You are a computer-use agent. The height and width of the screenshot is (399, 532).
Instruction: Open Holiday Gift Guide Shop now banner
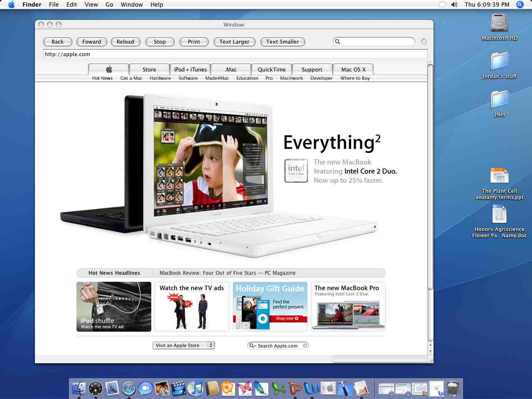click(270, 307)
